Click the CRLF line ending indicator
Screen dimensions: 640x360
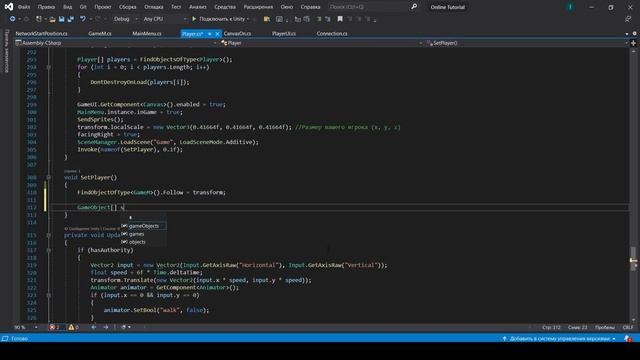[628, 327]
